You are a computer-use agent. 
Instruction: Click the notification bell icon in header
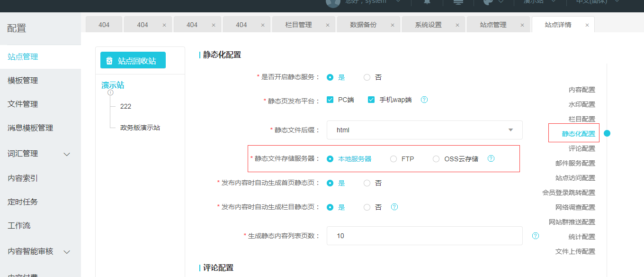427,2
